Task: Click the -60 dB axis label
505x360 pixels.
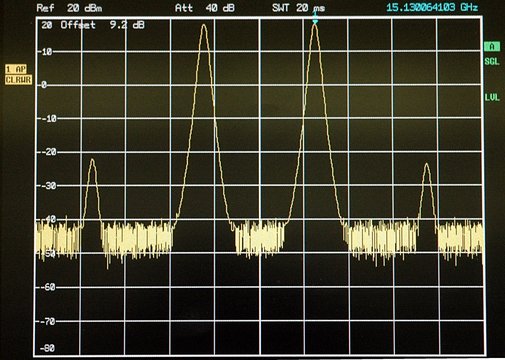Action: tap(48, 287)
